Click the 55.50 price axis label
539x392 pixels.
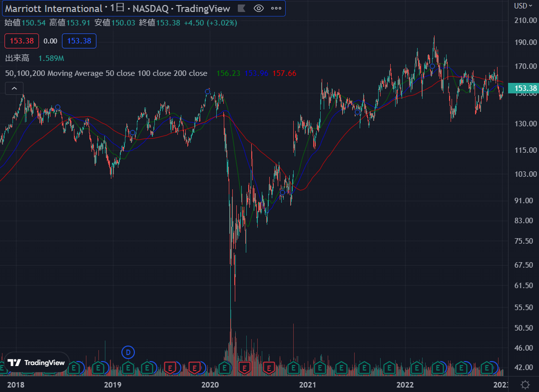pos(524,308)
